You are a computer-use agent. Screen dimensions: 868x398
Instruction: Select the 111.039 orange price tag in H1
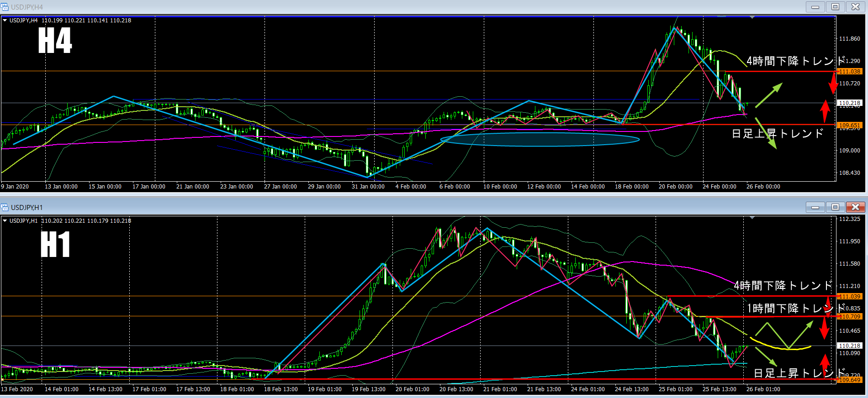click(849, 296)
